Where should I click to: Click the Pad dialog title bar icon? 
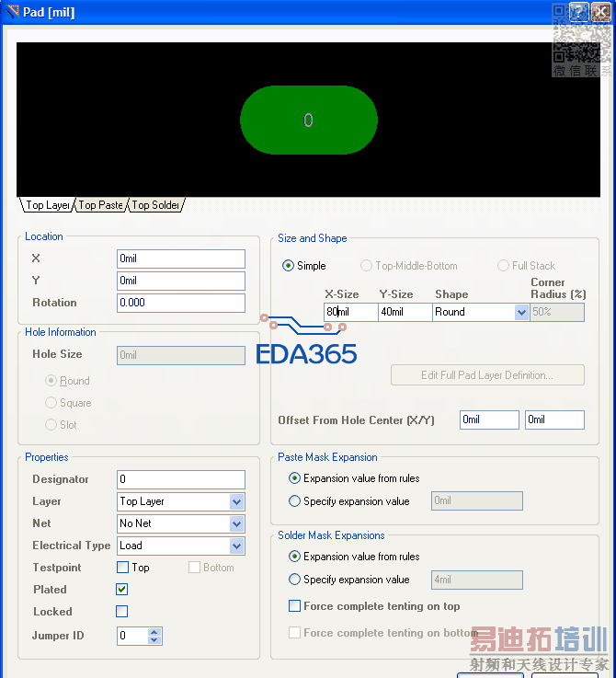[x=12, y=11]
